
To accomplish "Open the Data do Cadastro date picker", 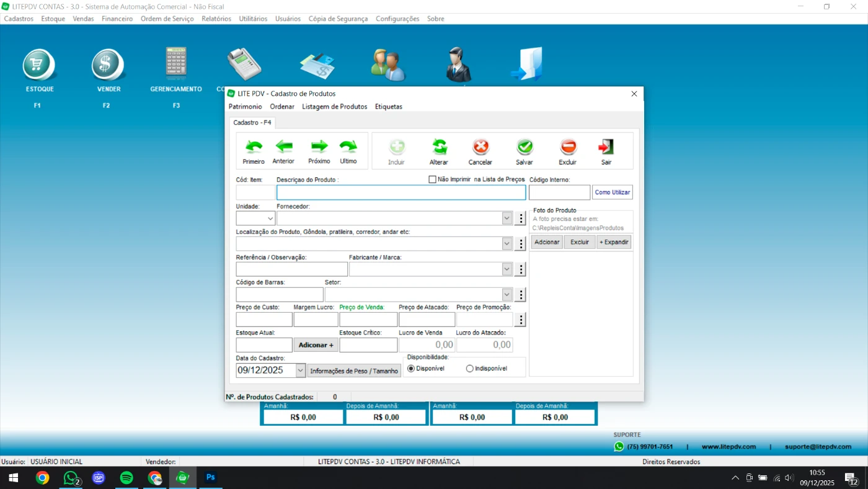I will 301,370.
